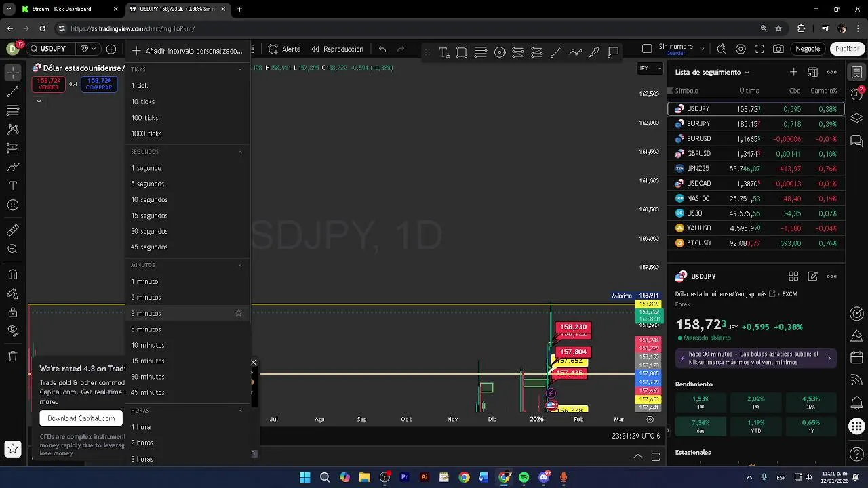Image resolution: width=868 pixels, height=488 pixels.
Task: Click the Publicar button
Action: point(847,49)
